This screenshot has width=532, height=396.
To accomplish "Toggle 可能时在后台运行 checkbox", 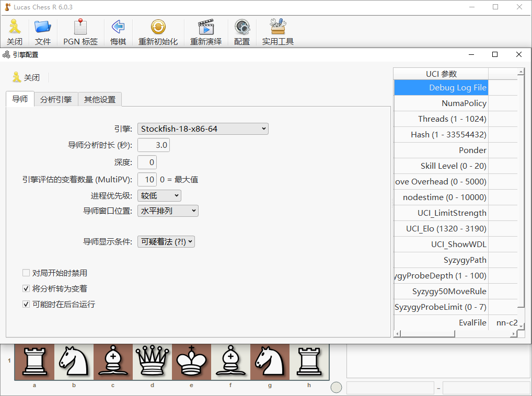I will point(26,304).
